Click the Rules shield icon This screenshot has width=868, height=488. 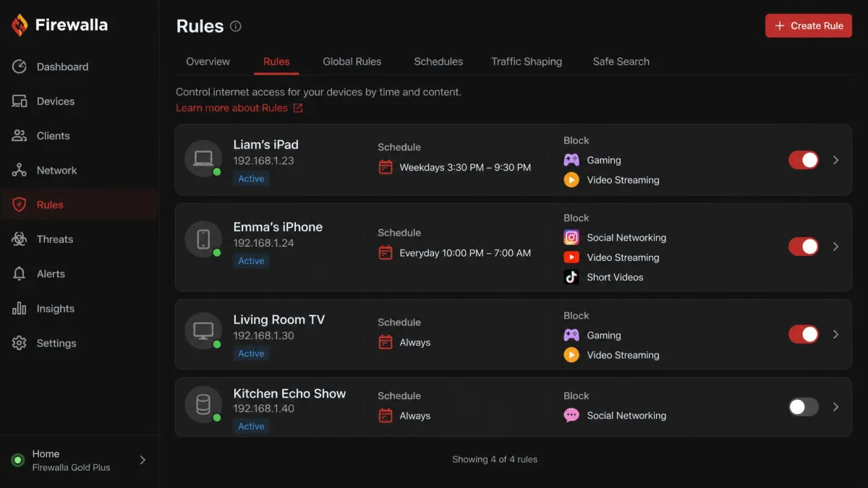pyautogui.click(x=20, y=205)
